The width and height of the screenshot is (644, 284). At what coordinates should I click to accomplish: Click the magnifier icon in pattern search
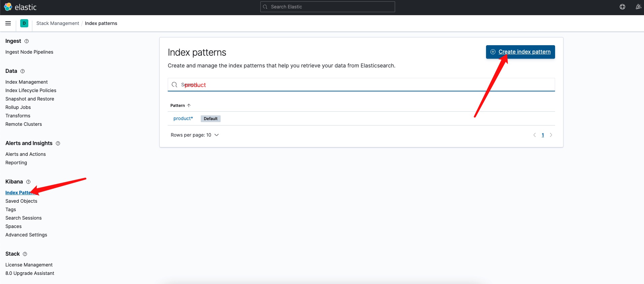point(174,85)
